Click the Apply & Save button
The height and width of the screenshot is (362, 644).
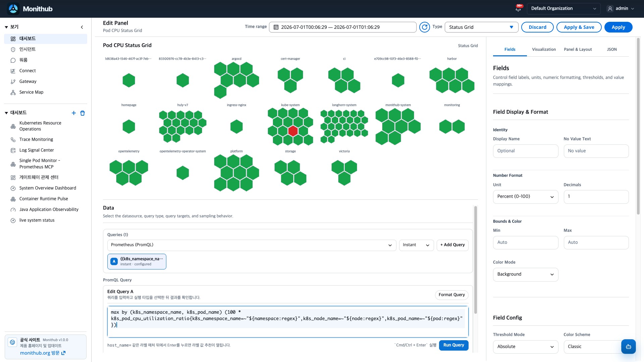coord(579,27)
